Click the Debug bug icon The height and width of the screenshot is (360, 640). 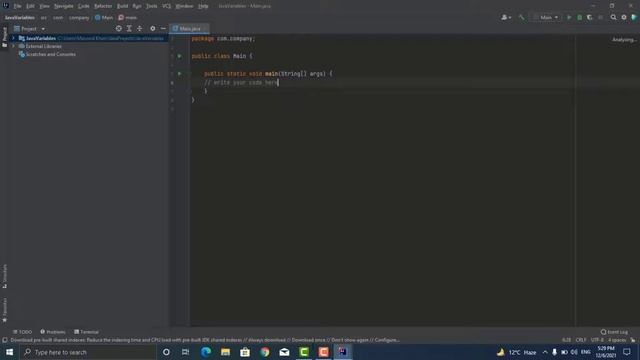[x=579, y=18]
